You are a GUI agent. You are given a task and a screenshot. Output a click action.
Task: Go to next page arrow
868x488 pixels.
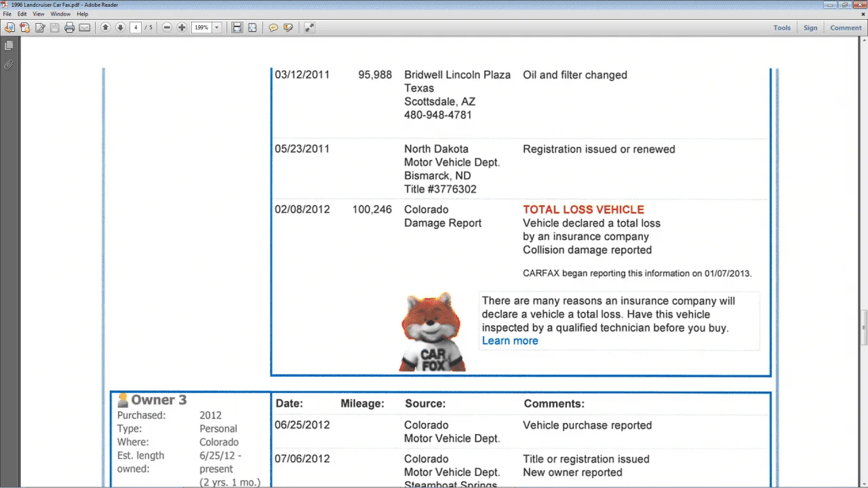(120, 28)
